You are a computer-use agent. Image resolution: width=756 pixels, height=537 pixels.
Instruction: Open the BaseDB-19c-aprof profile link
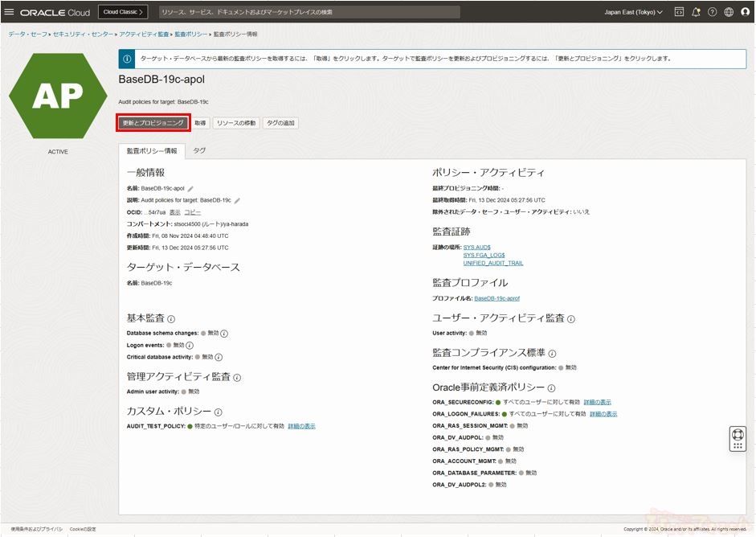[497, 299]
